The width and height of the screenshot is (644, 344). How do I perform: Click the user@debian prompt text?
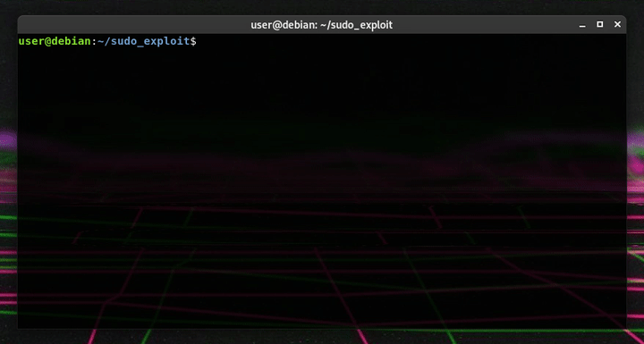pos(55,41)
